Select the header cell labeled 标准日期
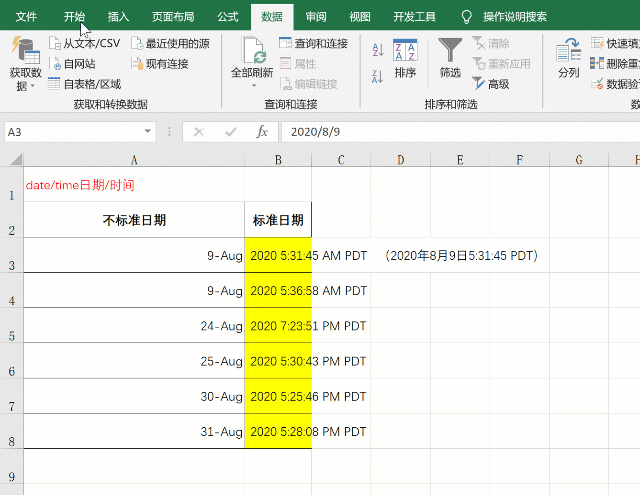 tap(278, 221)
